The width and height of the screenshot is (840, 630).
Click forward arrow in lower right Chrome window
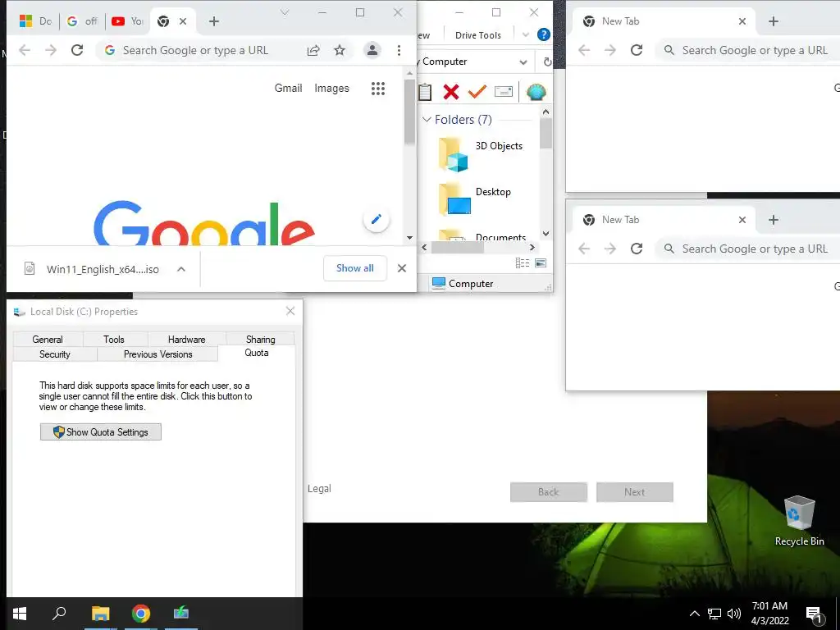pyautogui.click(x=610, y=249)
